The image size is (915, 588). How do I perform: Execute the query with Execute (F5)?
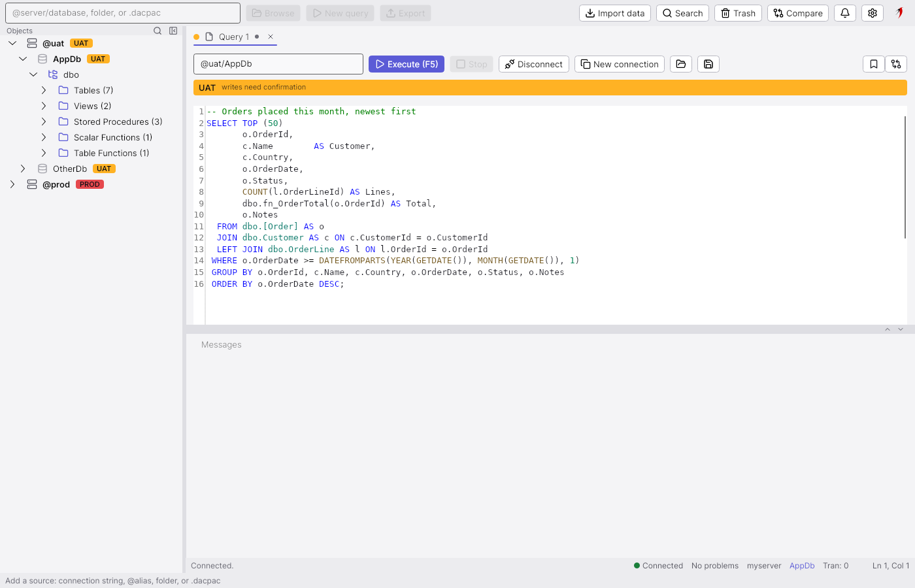point(407,64)
